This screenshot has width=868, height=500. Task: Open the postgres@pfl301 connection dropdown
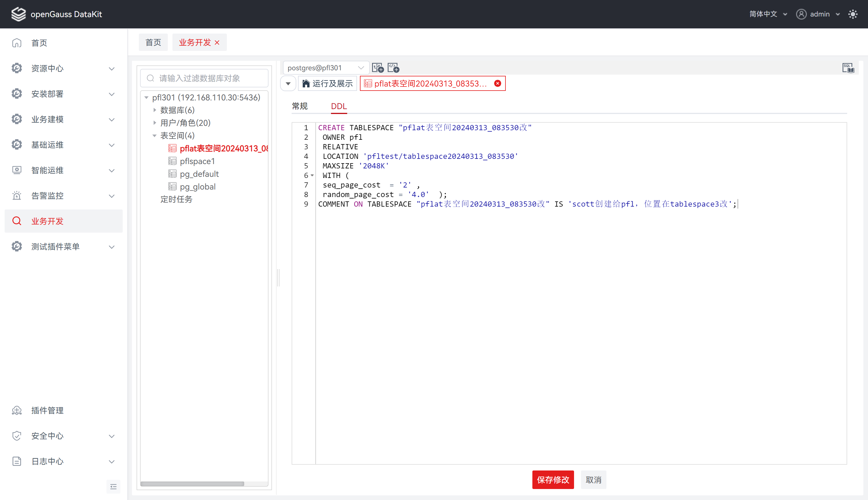pos(326,68)
